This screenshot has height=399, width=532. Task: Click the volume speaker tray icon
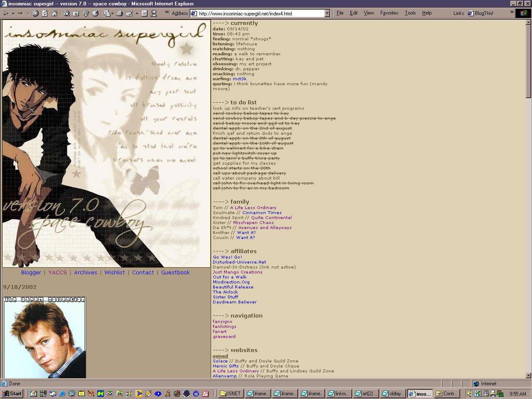(469, 394)
